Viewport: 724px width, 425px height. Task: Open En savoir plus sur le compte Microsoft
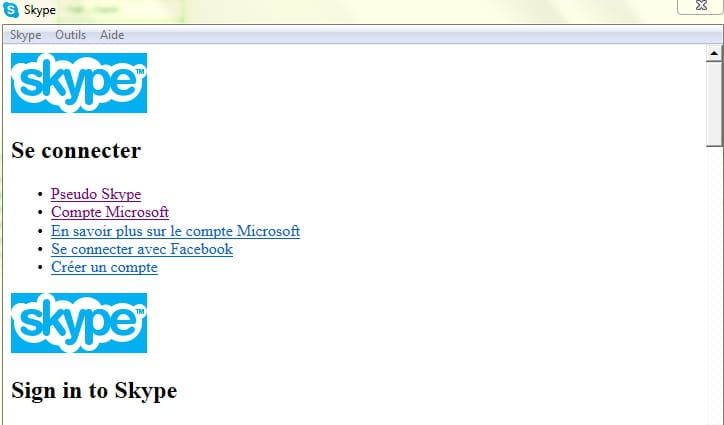click(175, 231)
